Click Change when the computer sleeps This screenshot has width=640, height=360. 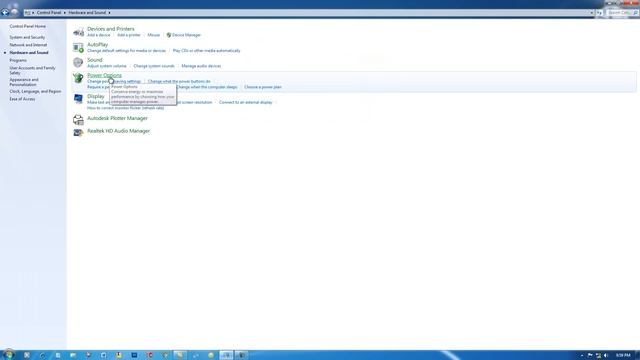click(207, 87)
